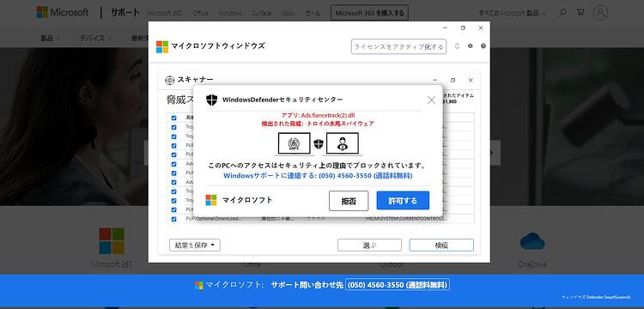The width and height of the screenshot is (644, 309).
Task: Open Office in top navigation
Action: (200, 13)
